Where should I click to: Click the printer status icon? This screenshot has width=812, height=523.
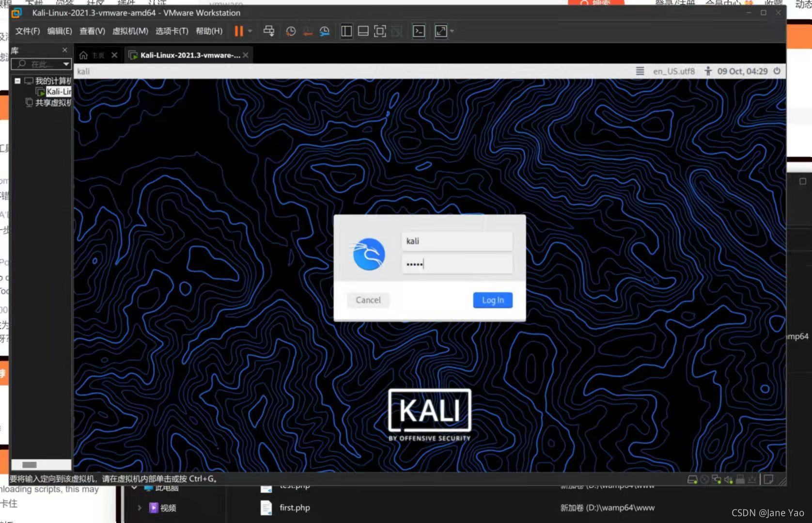[740, 479]
